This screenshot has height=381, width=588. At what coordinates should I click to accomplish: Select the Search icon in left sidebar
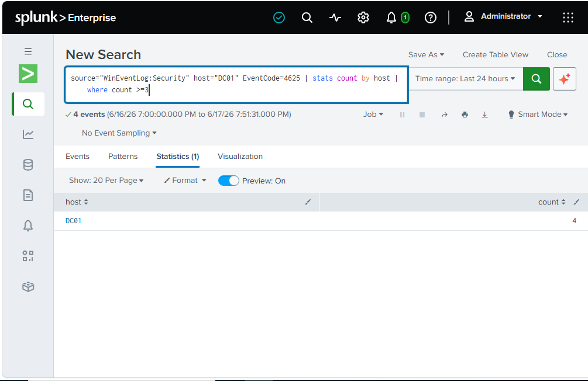click(x=28, y=104)
